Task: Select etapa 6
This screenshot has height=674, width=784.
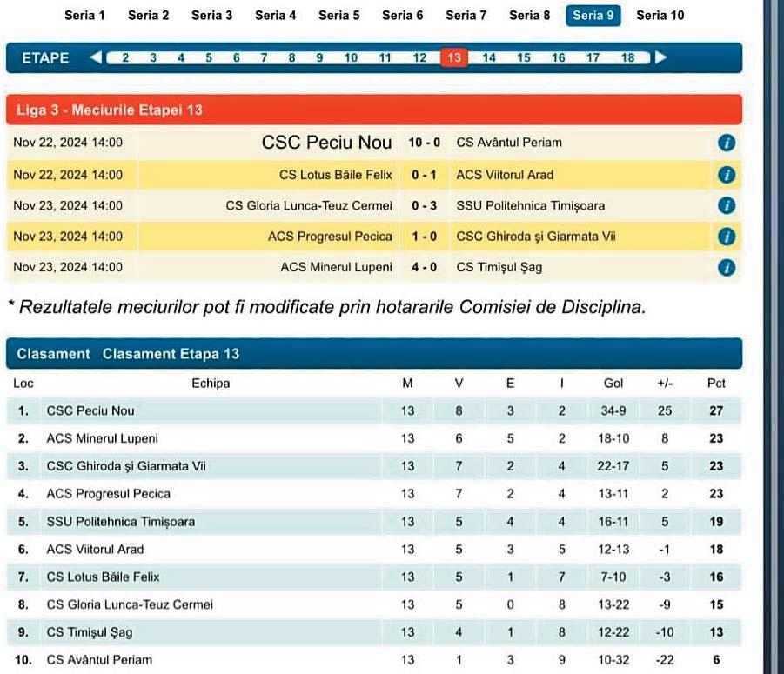Action: (236, 58)
